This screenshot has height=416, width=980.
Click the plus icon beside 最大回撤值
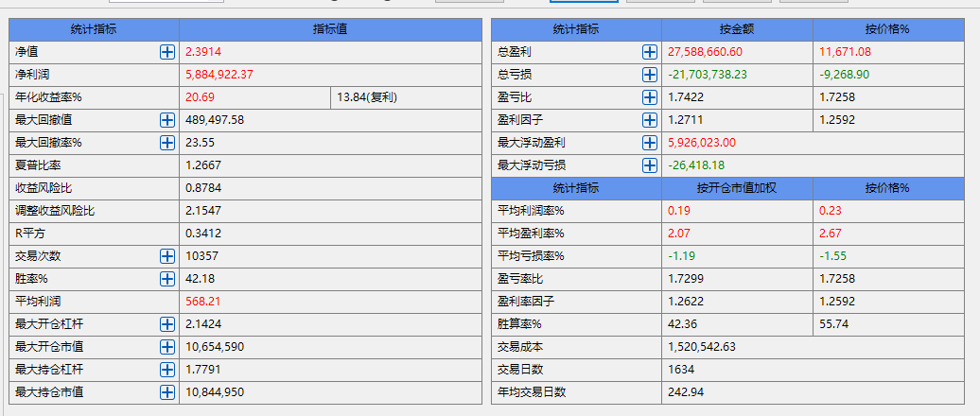pos(167,120)
